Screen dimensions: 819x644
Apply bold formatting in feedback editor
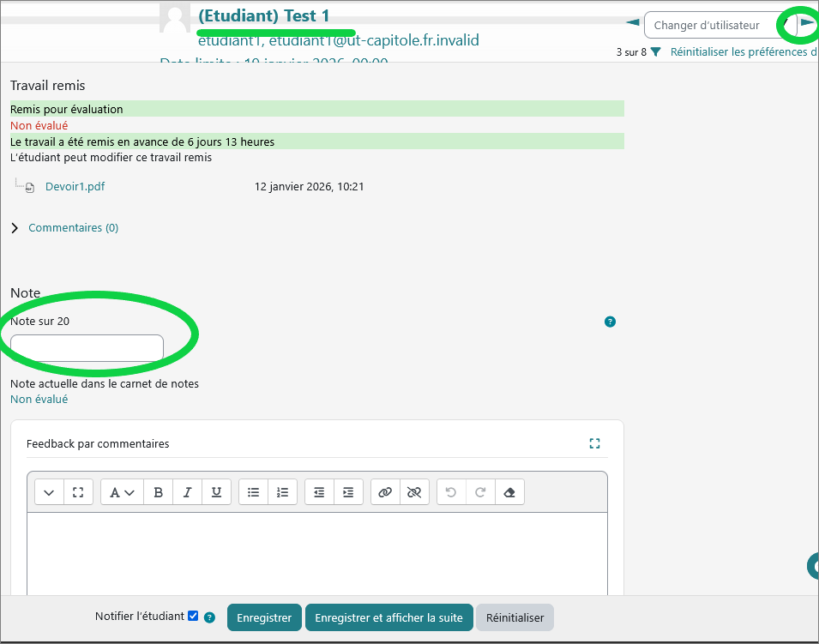coord(159,492)
